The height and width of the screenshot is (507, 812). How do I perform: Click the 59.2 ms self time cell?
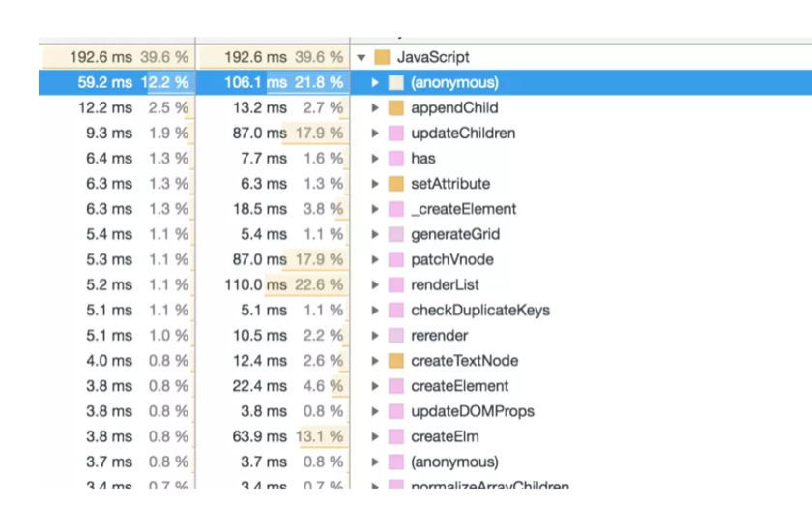(105, 82)
